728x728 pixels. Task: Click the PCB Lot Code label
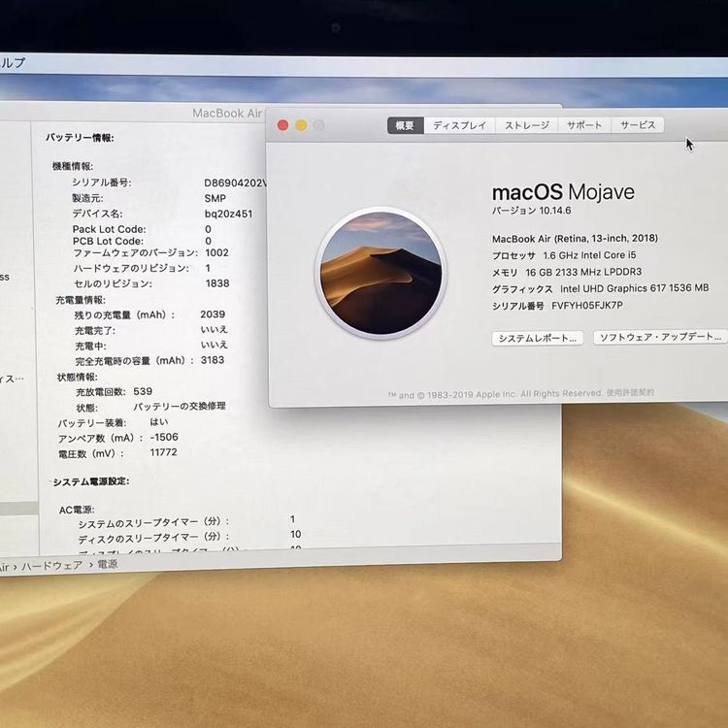[108, 241]
